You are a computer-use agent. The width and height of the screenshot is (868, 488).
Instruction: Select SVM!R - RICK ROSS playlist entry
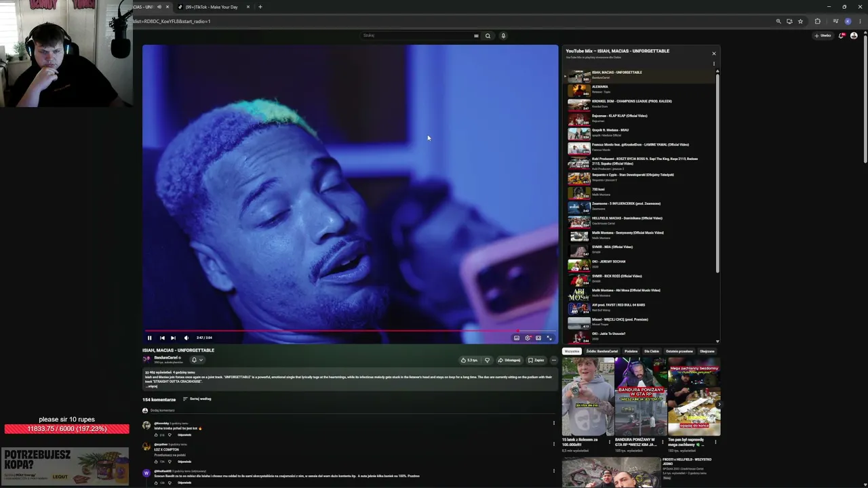coord(641,279)
